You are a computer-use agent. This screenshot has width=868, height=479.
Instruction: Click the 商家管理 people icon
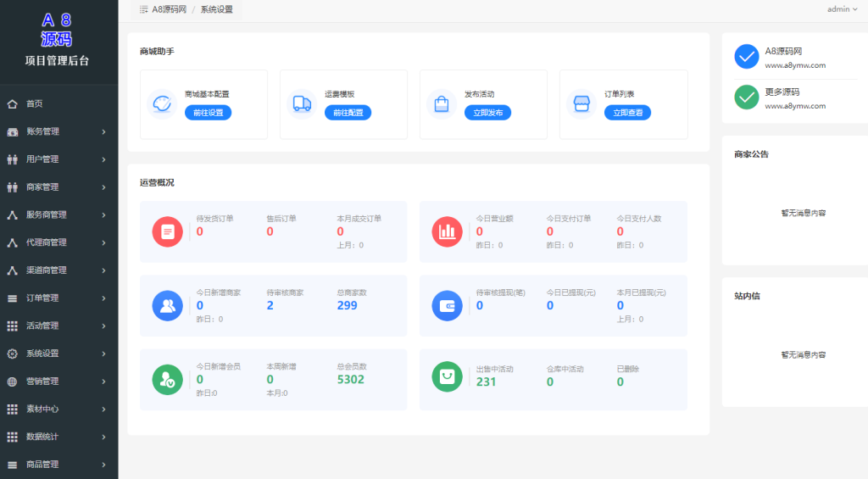tap(12, 187)
